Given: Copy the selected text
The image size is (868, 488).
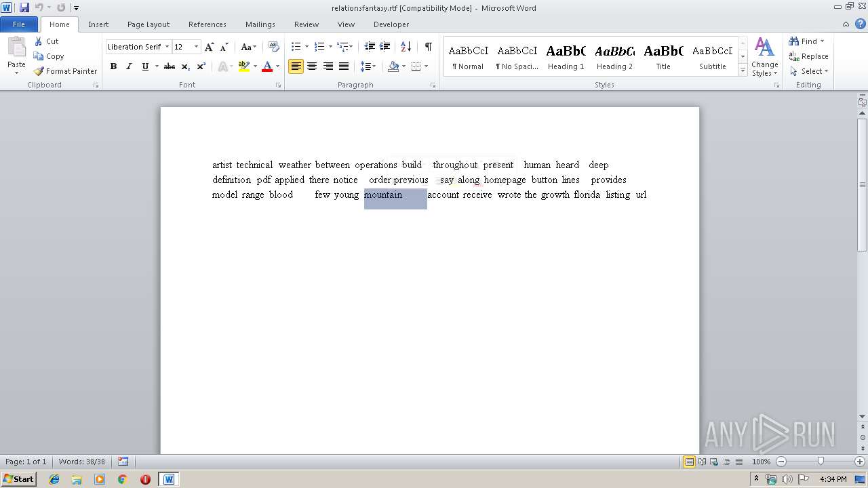Looking at the screenshot, I should pyautogui.click(x=49, y=56).
